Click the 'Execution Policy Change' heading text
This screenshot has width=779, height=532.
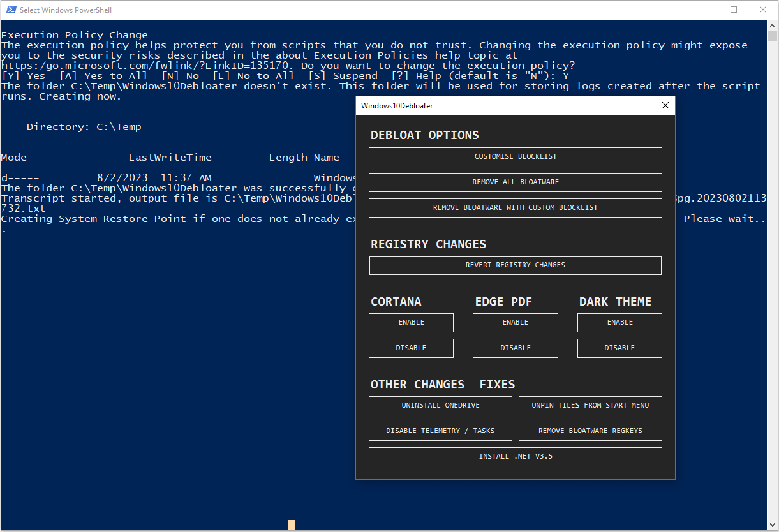[75, 35]
